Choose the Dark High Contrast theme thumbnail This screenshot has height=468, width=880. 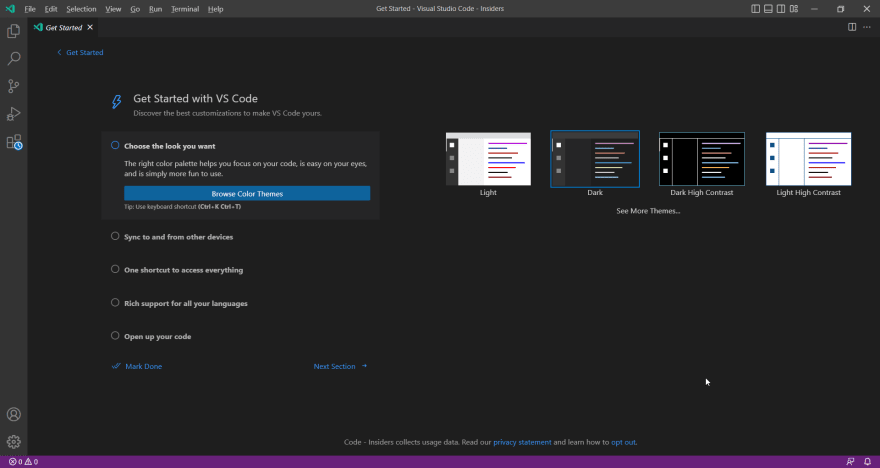coord(702,159)
